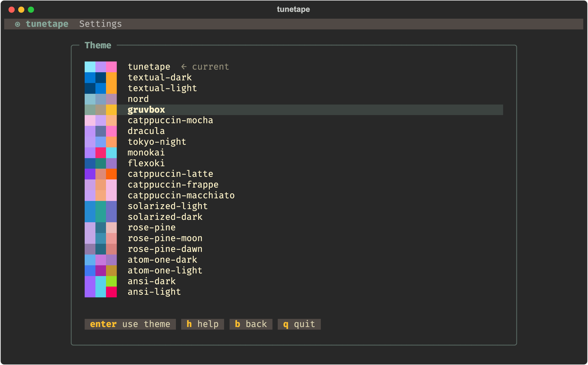The width and height of the screenshot is (588, 365).
Task: Choose atom-one-dark theme
Action: [294, 260]
